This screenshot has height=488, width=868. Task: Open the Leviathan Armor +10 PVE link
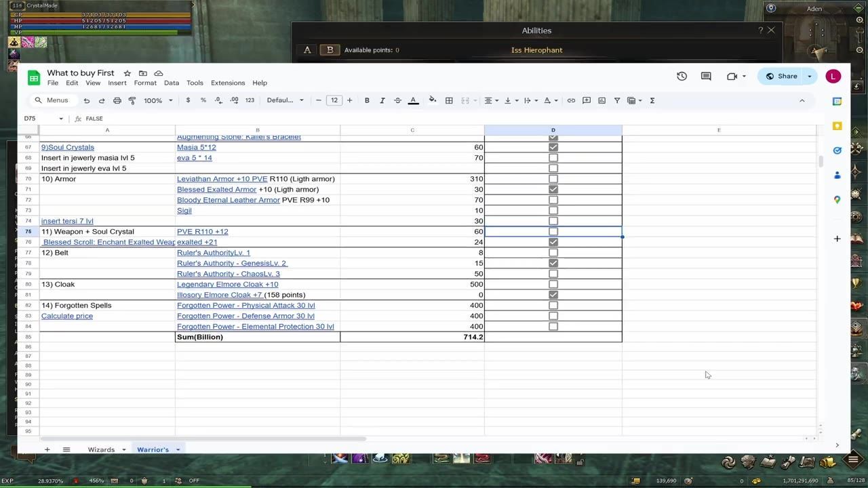tap(222, 179)
